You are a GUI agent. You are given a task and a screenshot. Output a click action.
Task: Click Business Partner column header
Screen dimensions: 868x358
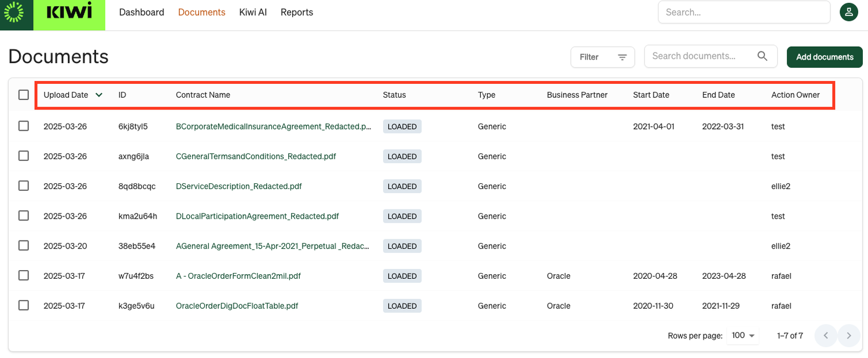coord(577,95)
